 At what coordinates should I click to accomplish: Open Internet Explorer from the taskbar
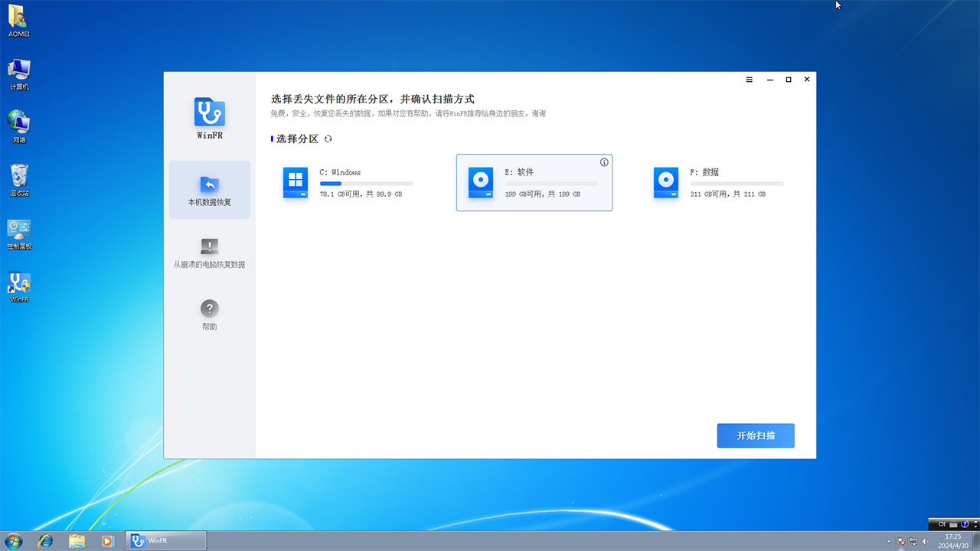[46, 540]
